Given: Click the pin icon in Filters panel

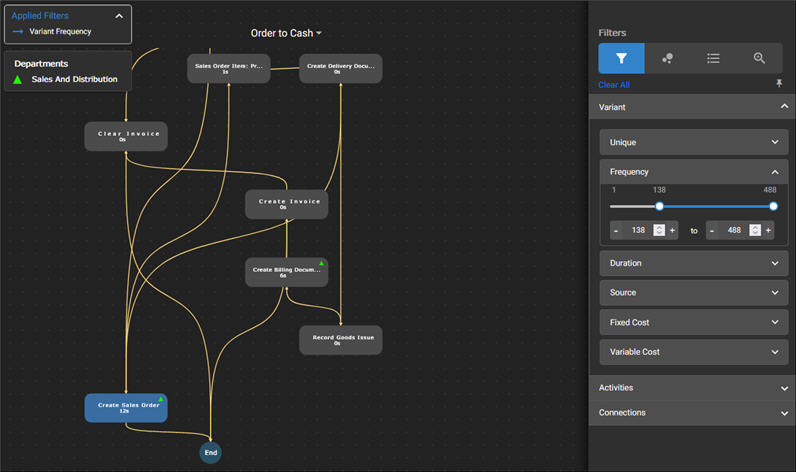Looking at the screenshot, I should (x=780, y=85).
